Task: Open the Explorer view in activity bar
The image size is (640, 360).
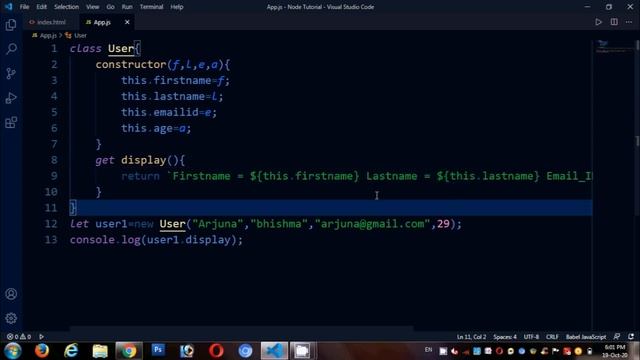Action: (11, 25)
